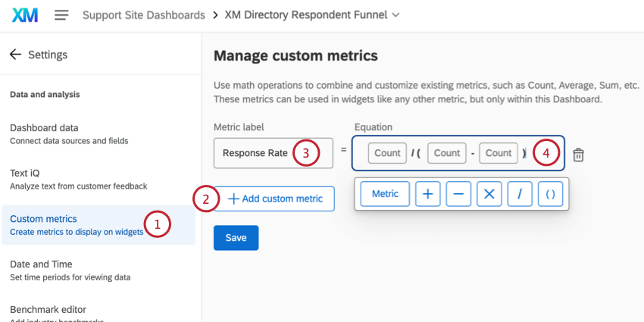This screenshot has height=322, width=644.
Task: Add a Metric to the equation
Action: point(385,194)
